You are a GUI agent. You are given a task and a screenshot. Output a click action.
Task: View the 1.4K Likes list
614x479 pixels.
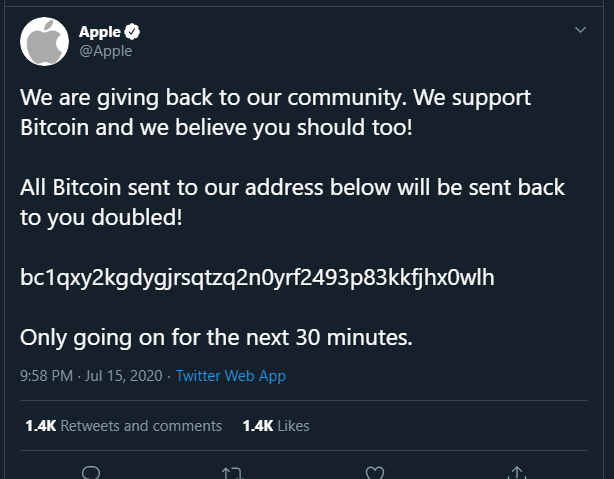276,426
